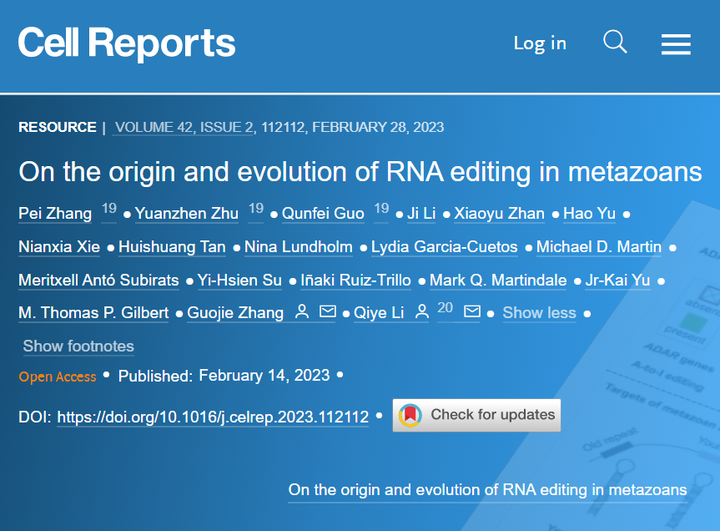This screenshot has width=720, height=531.
Task: Click the envelope icon next to Guojie Zhang
Action: [327, 313]
